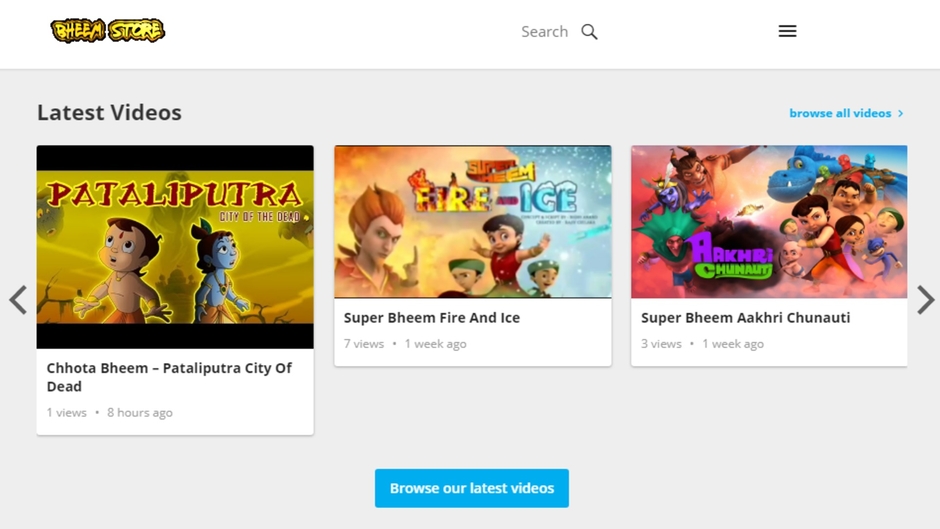Focus the Search input field
The height and width of the screenshot is (529, 940).
[x=544, y=32]
